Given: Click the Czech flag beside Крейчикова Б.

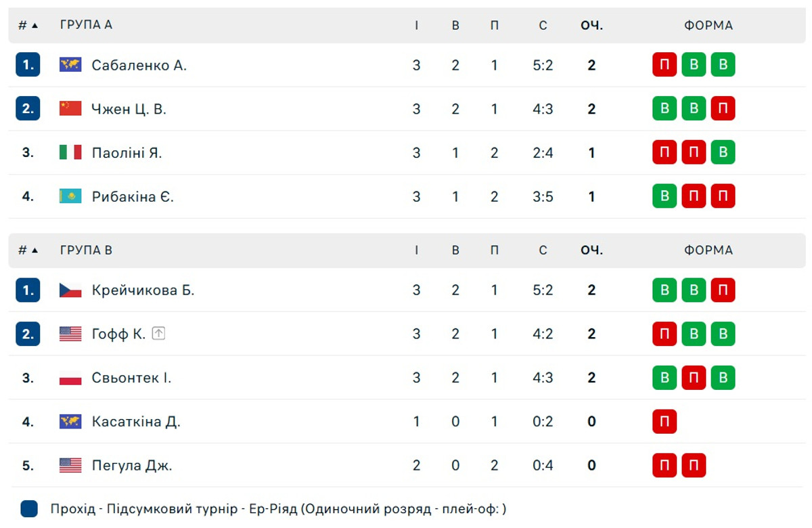Looking at the screenshot, I should click(x=70, y=290).
